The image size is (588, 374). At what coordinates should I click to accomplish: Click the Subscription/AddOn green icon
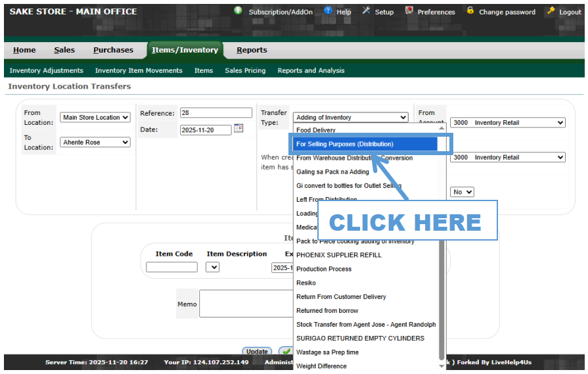coord(238,11)
